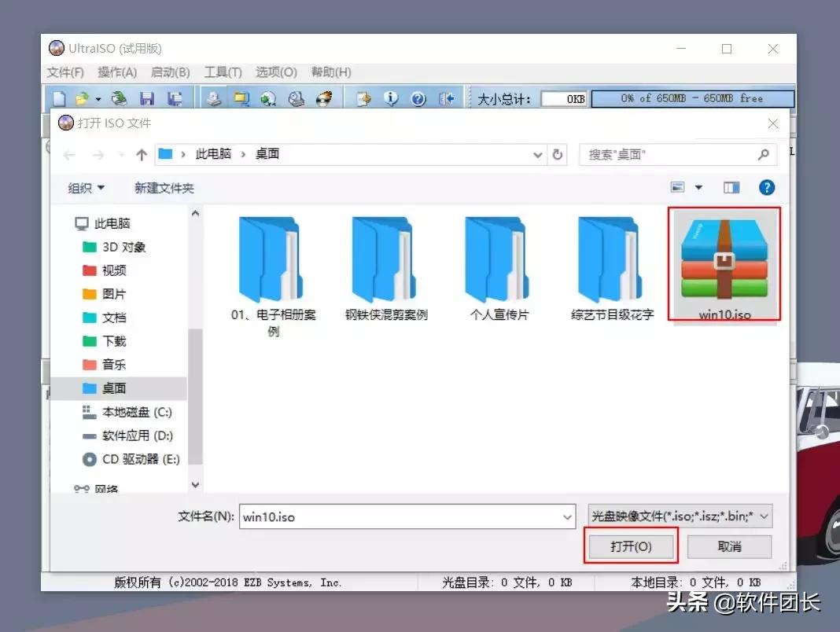Click the exit toolbar icon in UltraISO
Image resolution: width=840 pixels, height=632 pixels.
click(448, 97)
